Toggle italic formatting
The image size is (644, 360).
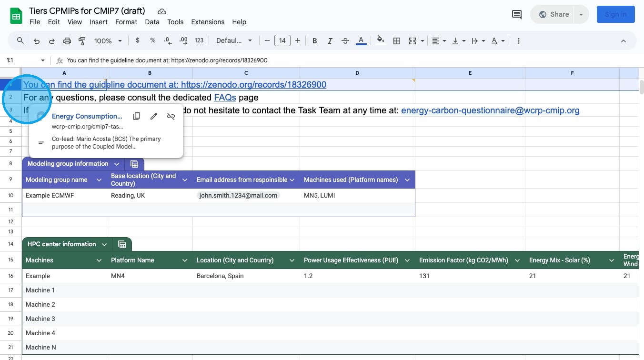(x=330, y=41)
